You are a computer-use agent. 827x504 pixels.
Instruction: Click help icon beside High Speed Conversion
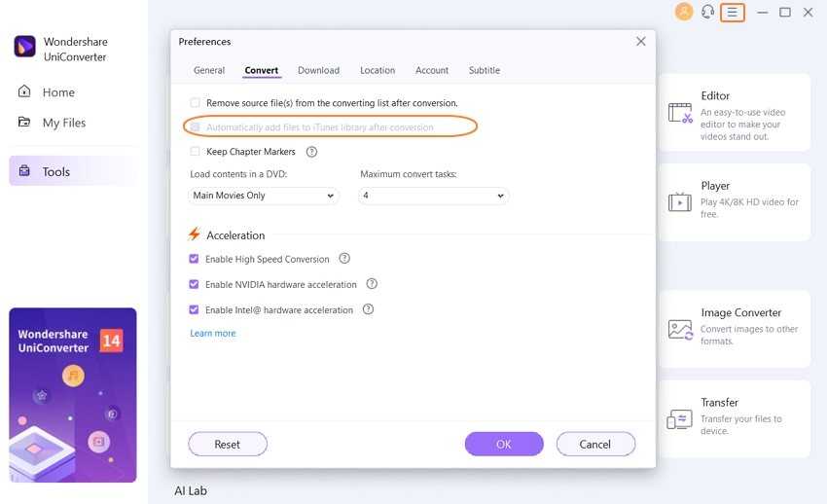pyautogui.click(x=344, y=259)
